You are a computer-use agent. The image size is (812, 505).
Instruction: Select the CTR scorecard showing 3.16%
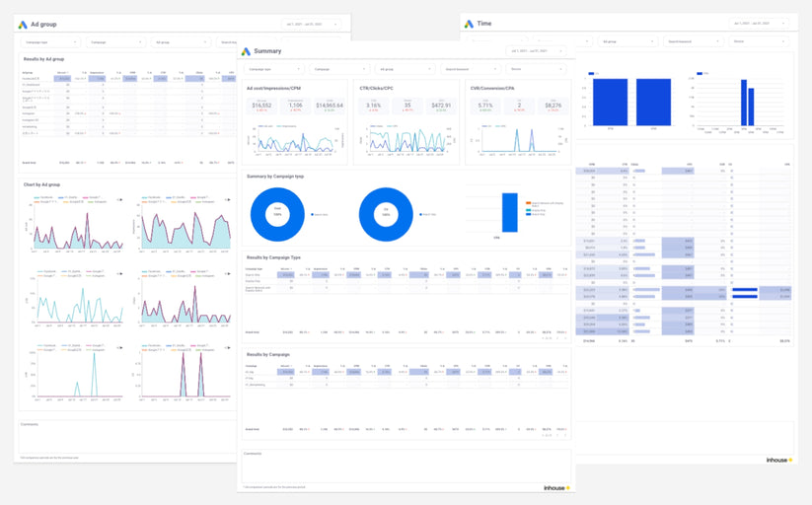pos(374,106)
